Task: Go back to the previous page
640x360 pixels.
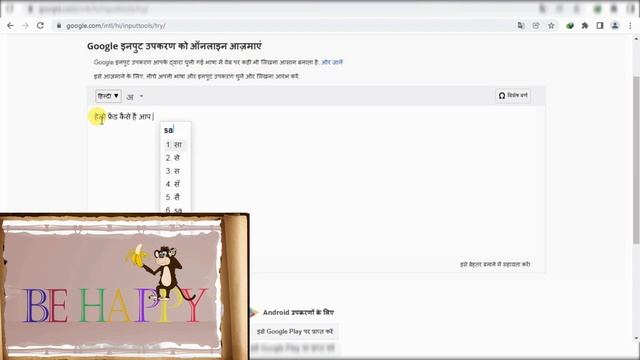Action: tap(10, 26)
